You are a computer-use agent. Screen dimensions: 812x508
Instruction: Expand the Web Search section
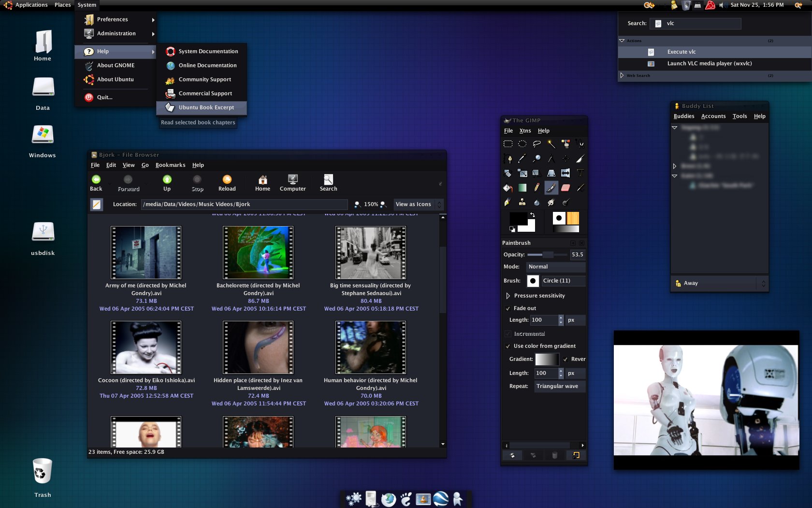[x=622, y=75]
